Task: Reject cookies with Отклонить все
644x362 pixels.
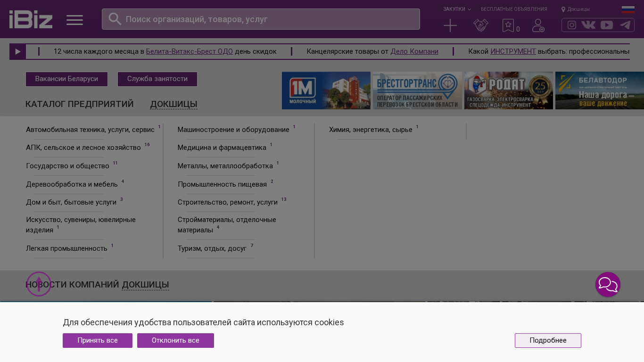Action: coord(175,340)
